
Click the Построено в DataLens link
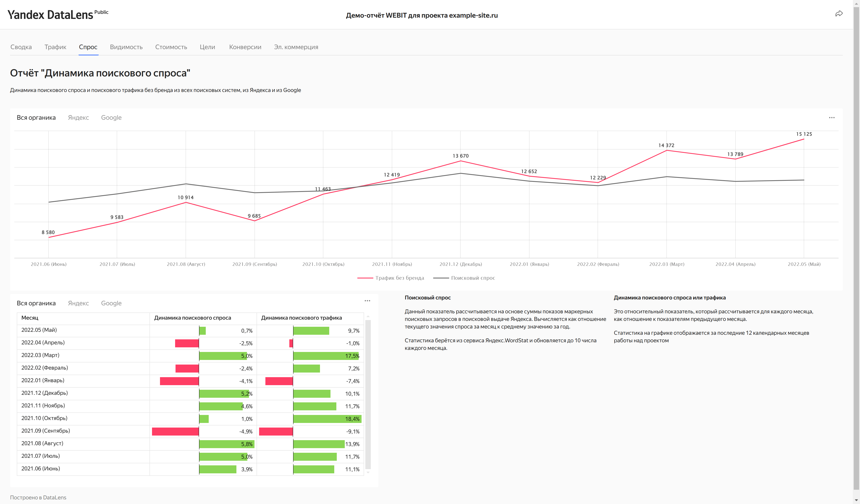tap(38, 497)
